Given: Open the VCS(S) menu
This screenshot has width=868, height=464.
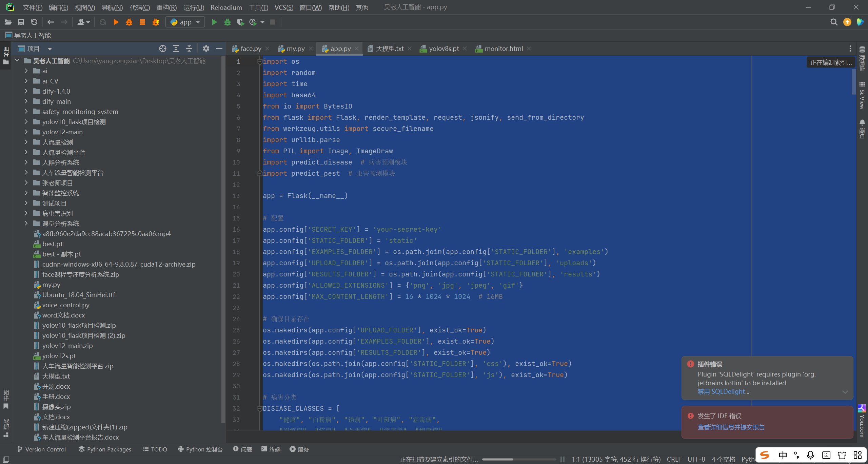Looking at the screenshot, I should pos(284,7).
